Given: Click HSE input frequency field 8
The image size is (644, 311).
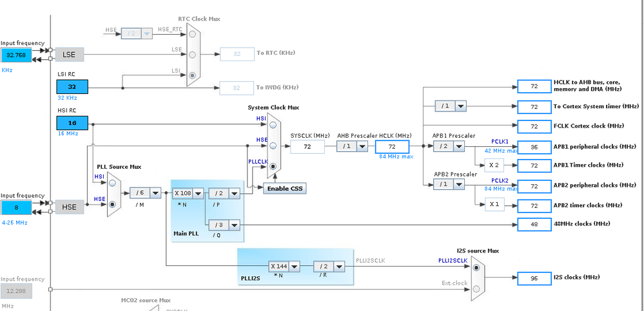Looking at the screenshot, I should coord(16,207).
